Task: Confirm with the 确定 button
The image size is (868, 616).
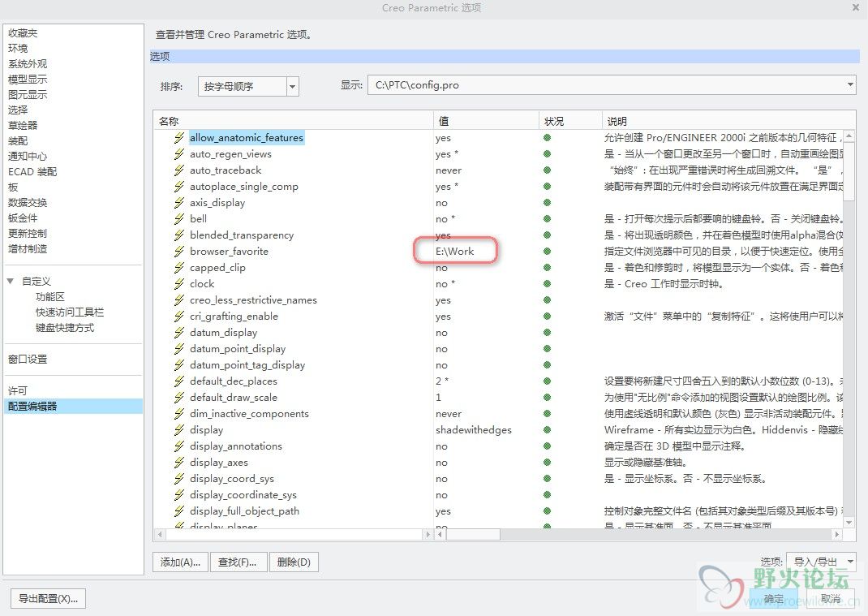Action: [x=774, y=599]
